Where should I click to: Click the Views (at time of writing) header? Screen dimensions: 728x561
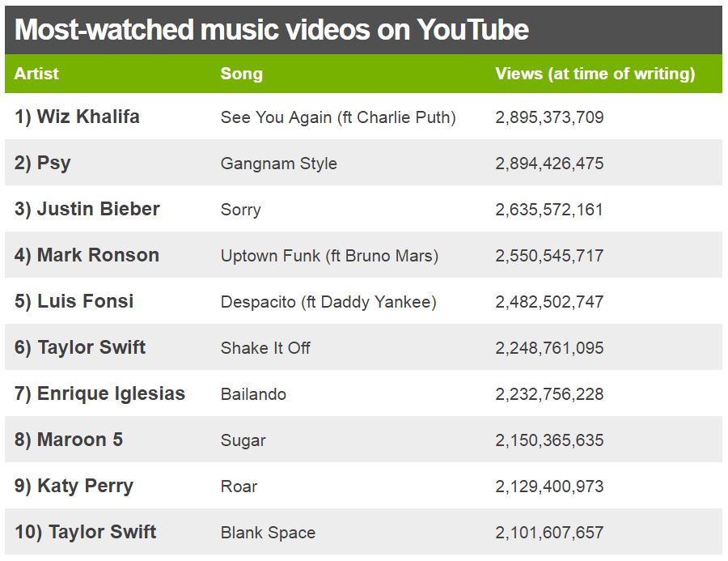[595, 74]
